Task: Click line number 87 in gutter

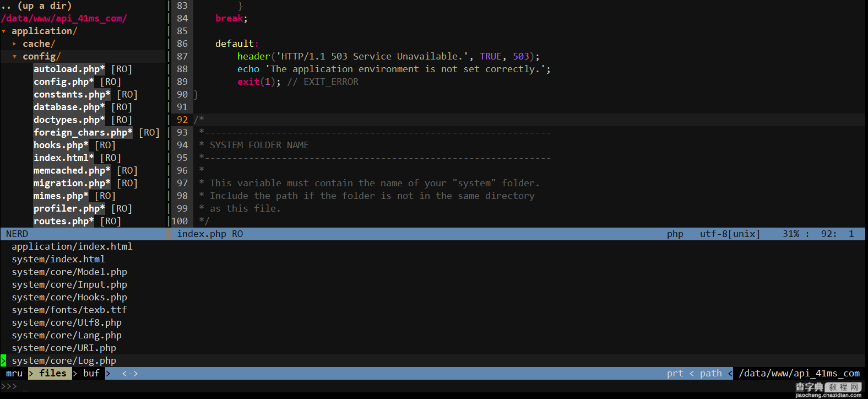Action: click(182, 57)
